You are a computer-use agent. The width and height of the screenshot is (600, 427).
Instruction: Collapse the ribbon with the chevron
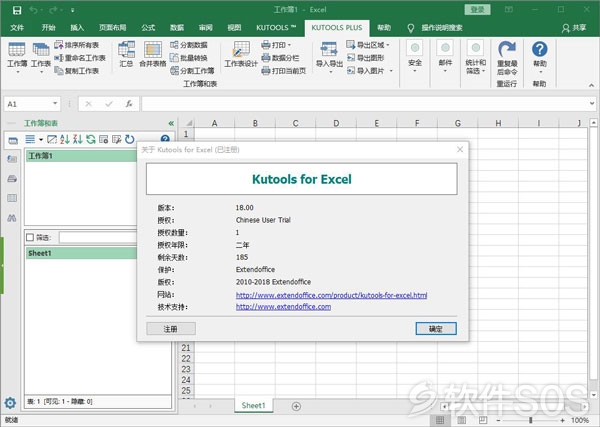coord(591,85)
